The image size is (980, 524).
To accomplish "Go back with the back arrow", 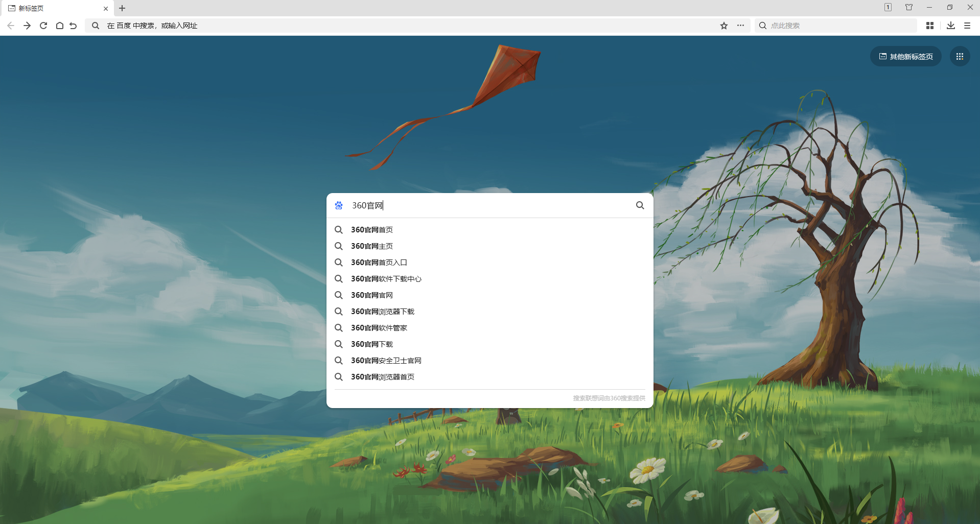I will [11, 26].
